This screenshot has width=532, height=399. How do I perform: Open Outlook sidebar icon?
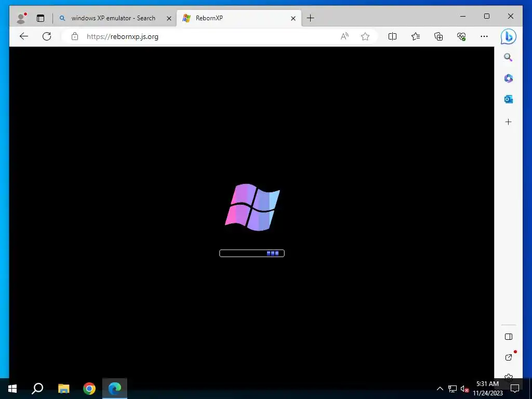tap(508, 99)
